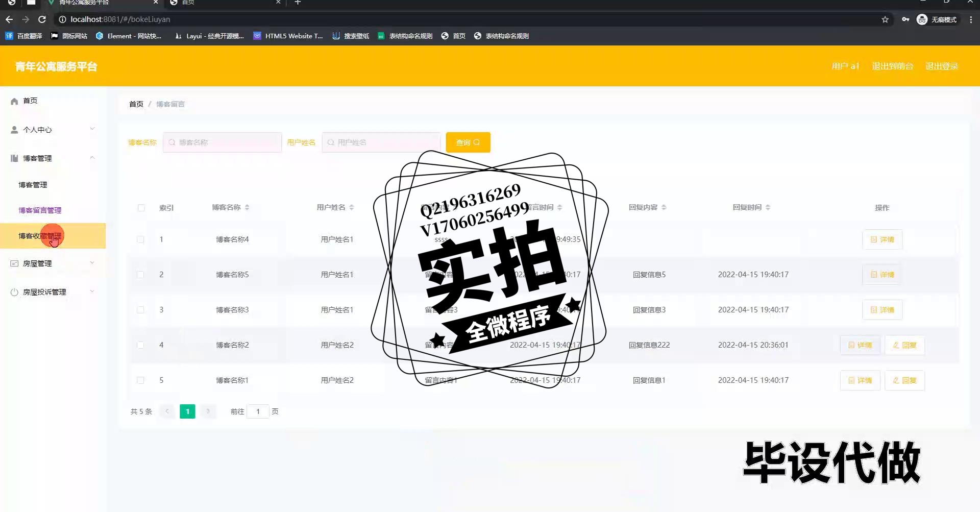Click 退出到前台 in the header
Screen dimensions: 980x512
[x=892, y=66]
